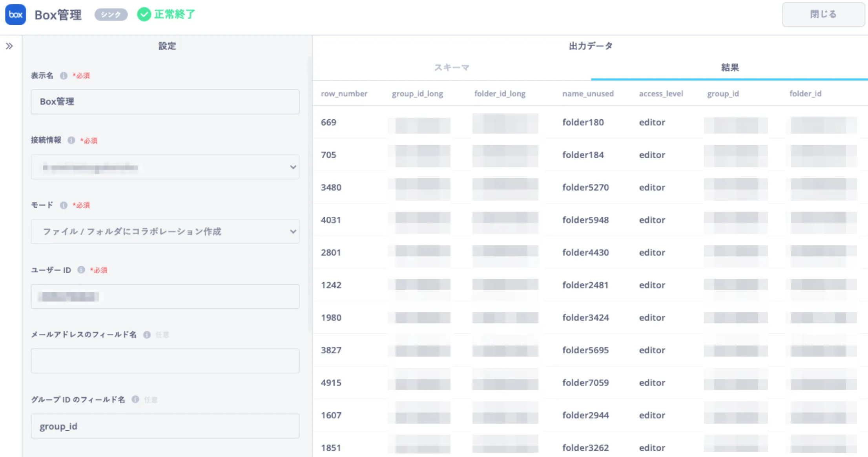Expand the sidebar with double chevron icon
This screenshot has height=457, width=868.
[x=9, y=46]
